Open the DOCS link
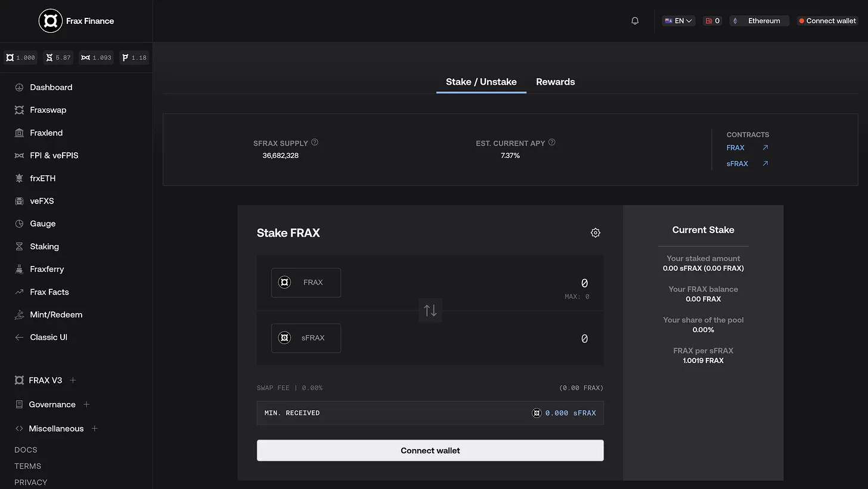The width and height of the screenshot is (868, 489). click(x=26, y=450)
